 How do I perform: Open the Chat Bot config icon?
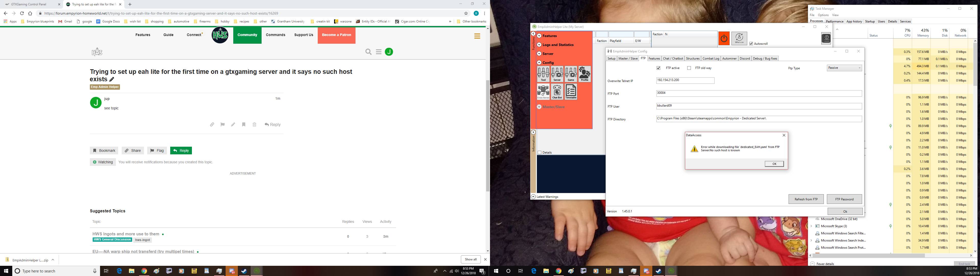[x=557, y=92]
